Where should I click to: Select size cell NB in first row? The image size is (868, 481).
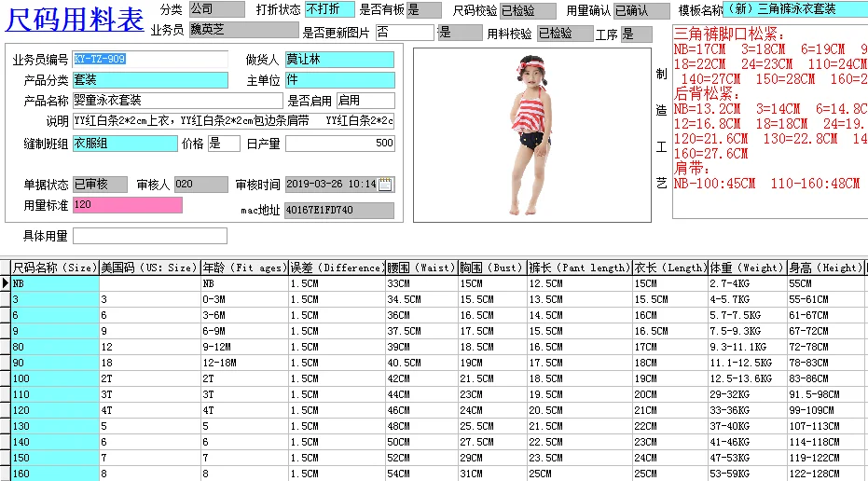(x=55, y=283)
